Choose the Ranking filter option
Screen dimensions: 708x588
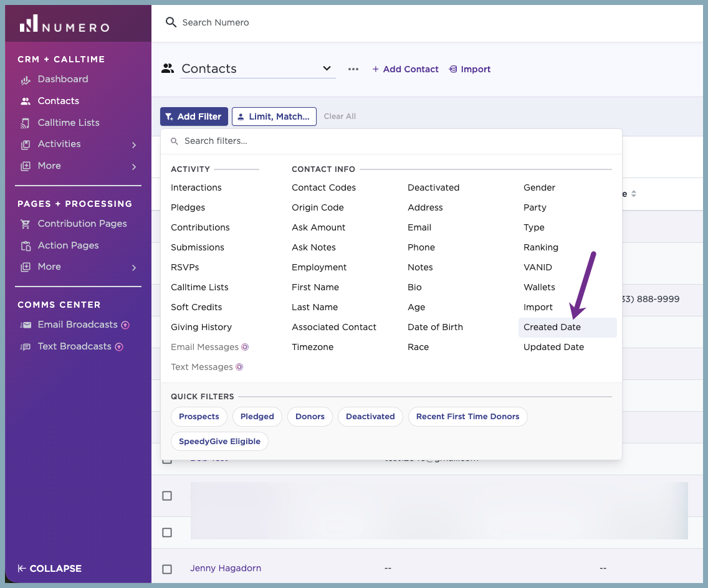point(541,247)
